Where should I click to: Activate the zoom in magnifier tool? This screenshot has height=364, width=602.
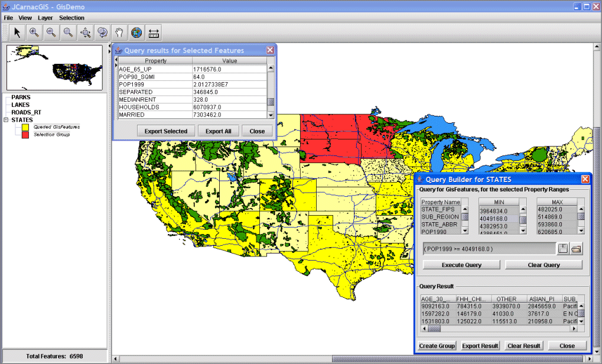pyautogui.click(x=34, y=32)
